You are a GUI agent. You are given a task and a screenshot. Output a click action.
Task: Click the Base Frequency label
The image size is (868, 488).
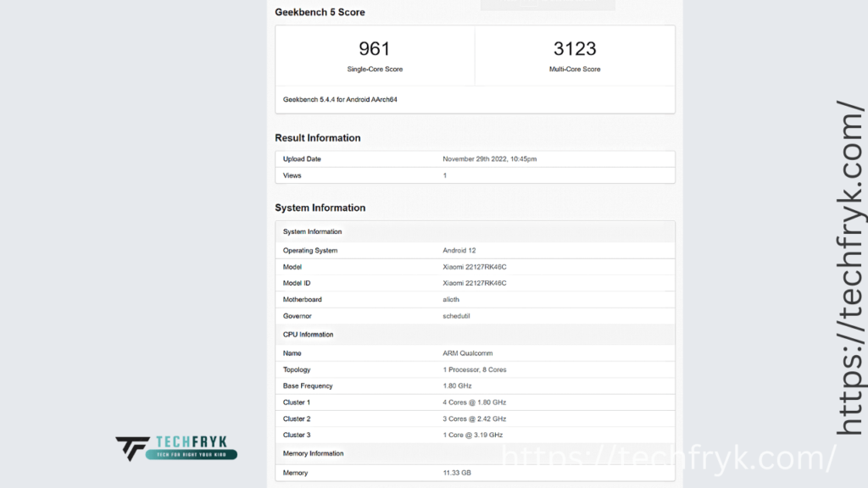click(x=308, y=385)
